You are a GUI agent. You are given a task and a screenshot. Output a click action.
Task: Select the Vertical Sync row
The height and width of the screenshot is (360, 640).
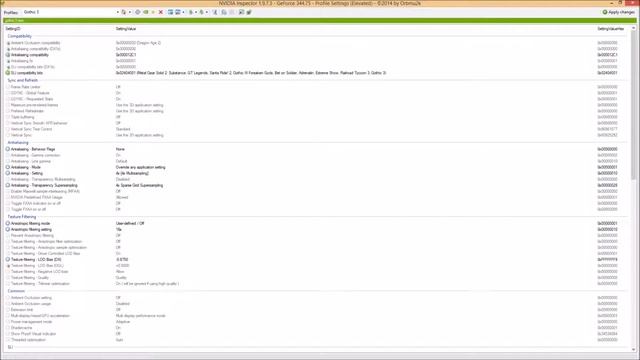[x=316, y=135]
